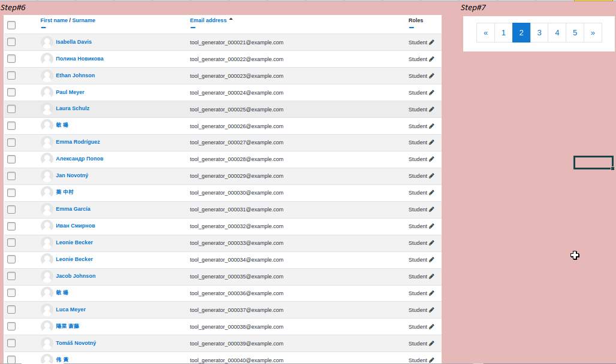Click pencil icon in tool_generator_000030 row
Image resolution: width=616 pixels, height=364 pixels.
point(431,193)
